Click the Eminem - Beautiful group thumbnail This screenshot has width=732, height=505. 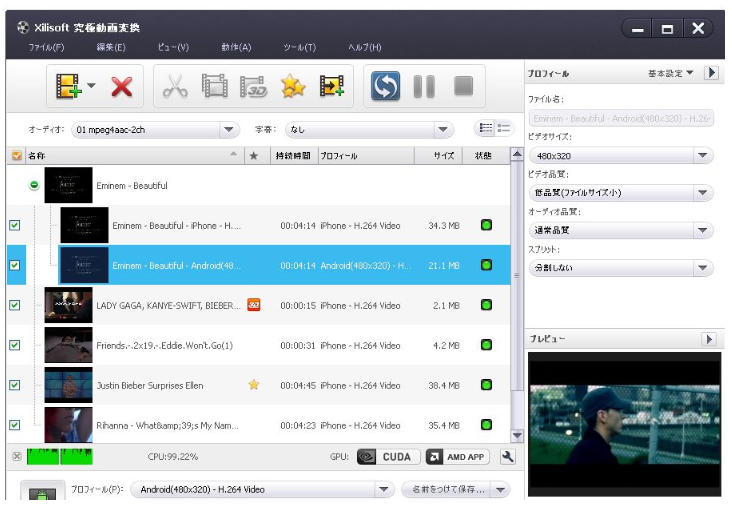pos(68,185)
